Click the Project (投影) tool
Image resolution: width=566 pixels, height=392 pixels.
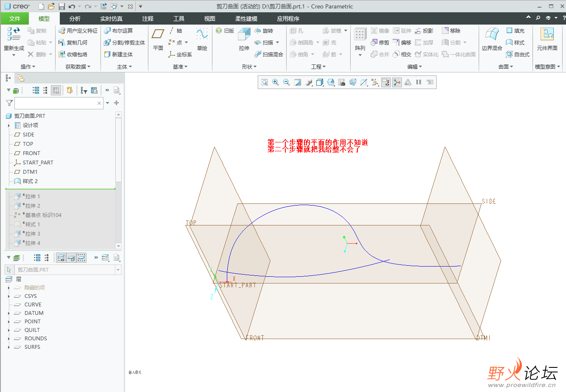pos(424,31)
